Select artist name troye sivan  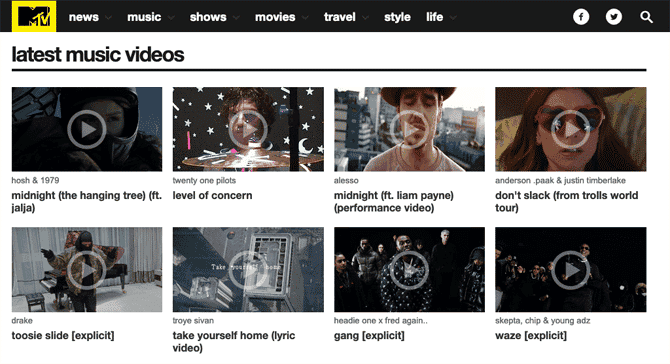coord(193,320)
